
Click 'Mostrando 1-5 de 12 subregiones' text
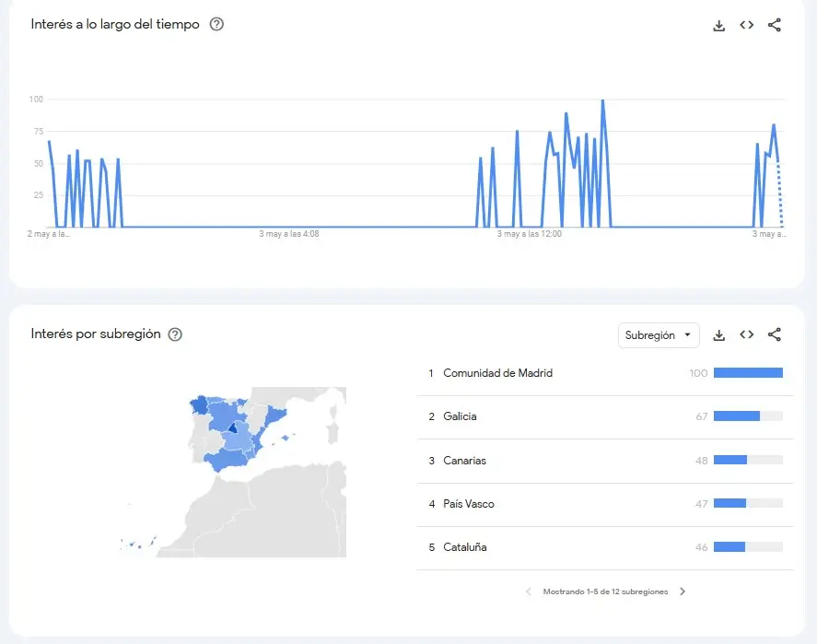605,591
